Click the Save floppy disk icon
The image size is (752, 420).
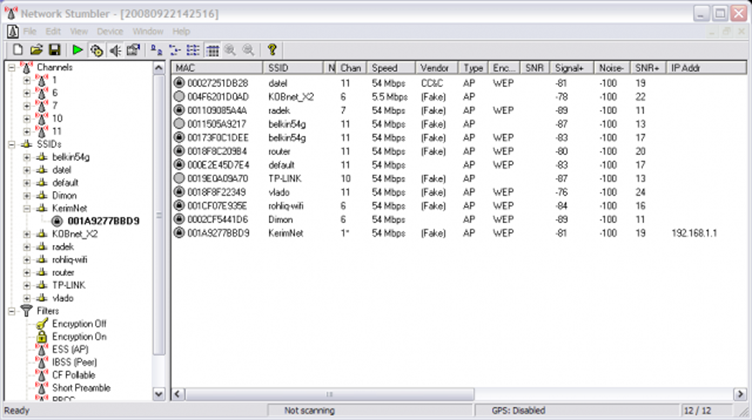click(x=54, y=50)
